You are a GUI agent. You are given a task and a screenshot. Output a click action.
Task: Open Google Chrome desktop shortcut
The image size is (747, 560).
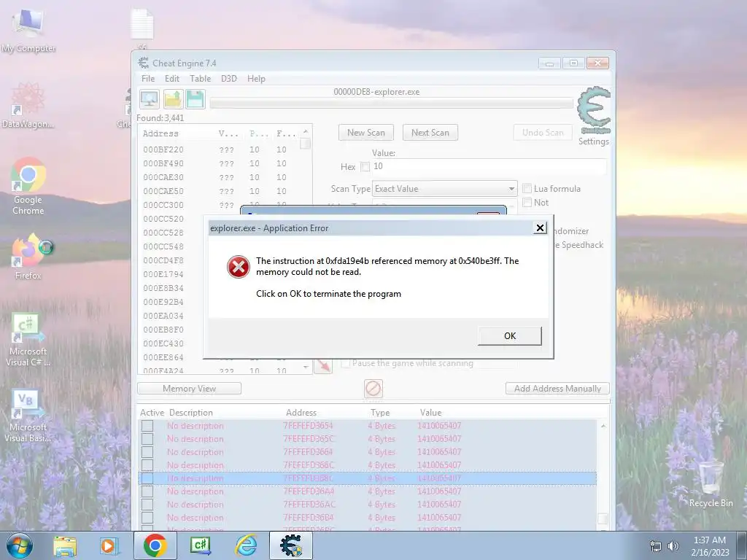tap(28, 187)
